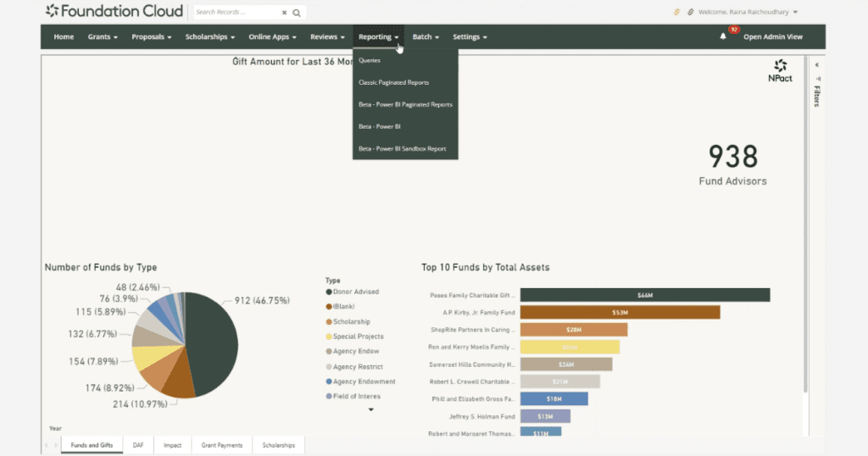Click the 154 (7.89%) pie label

point(93,361)
